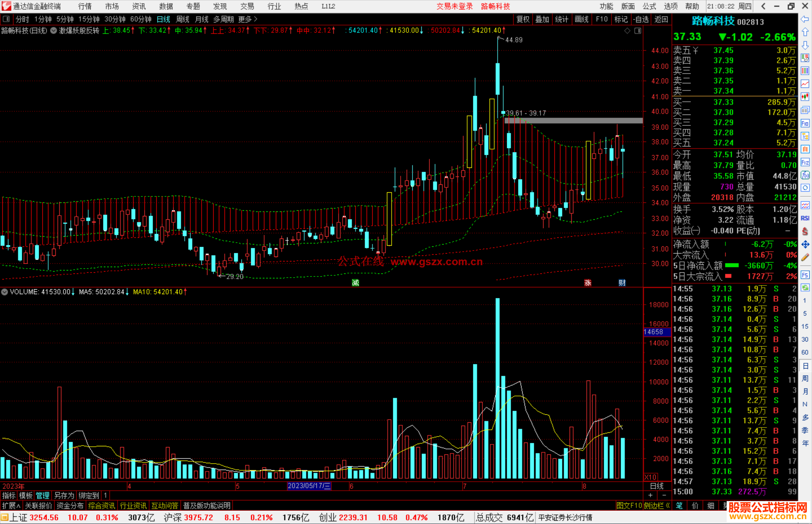This screenshot has width=812, height=524.
Task: Open the checked list report icon
Action: [x=804, y=58]
